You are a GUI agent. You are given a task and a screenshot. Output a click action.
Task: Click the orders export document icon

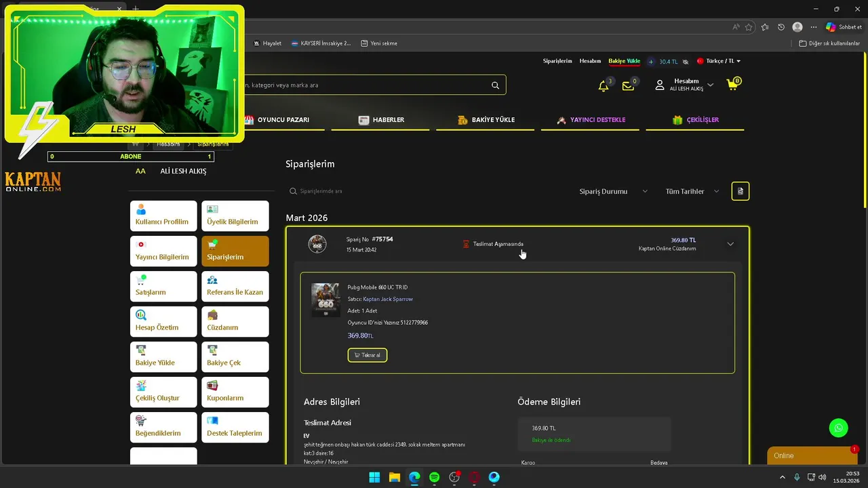tap(740, 191)
